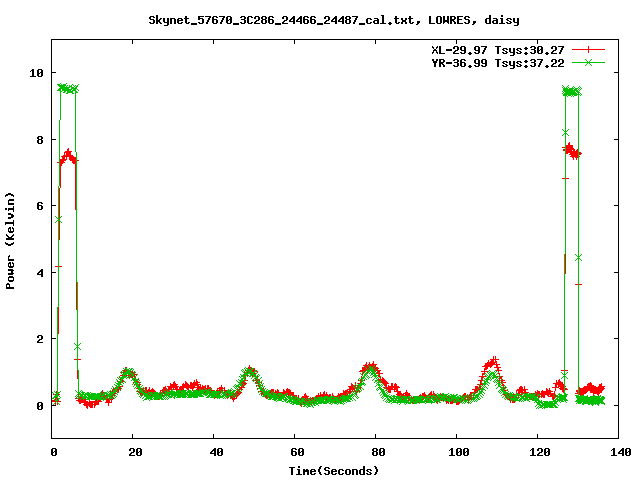The image size is (640, 480).
Task: Click y-axis tick label 4
Action: (x=40, y=273)
